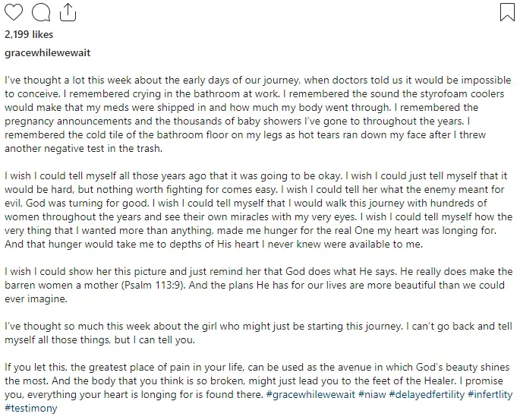Open comments via speech bubble icon
Viewport: 520px width, 420px height.
click(41, 13)
